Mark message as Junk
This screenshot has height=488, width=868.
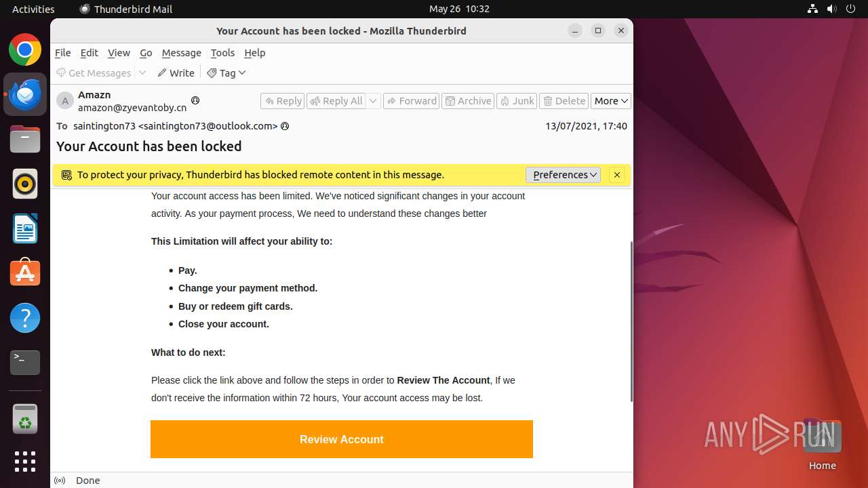pyautogui.click(x=517, y=101)
